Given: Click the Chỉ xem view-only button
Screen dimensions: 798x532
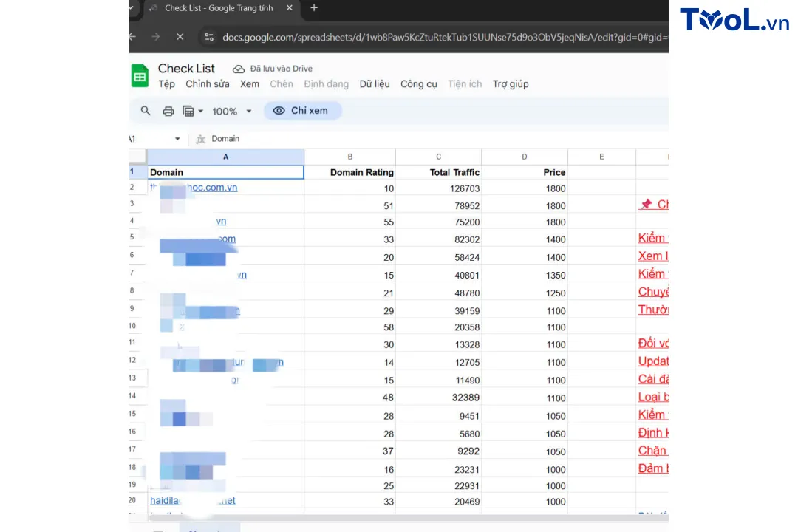Looking at the screenshot, I should pos(302,111).
